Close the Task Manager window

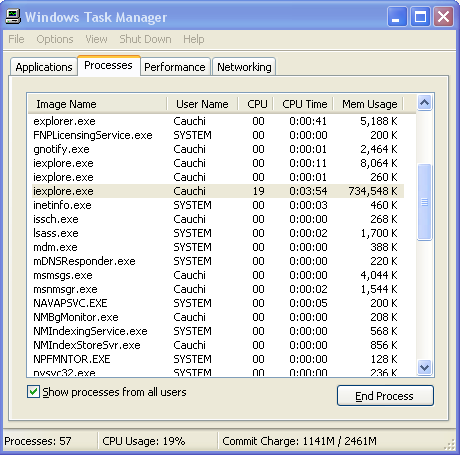tap(443, 16)
